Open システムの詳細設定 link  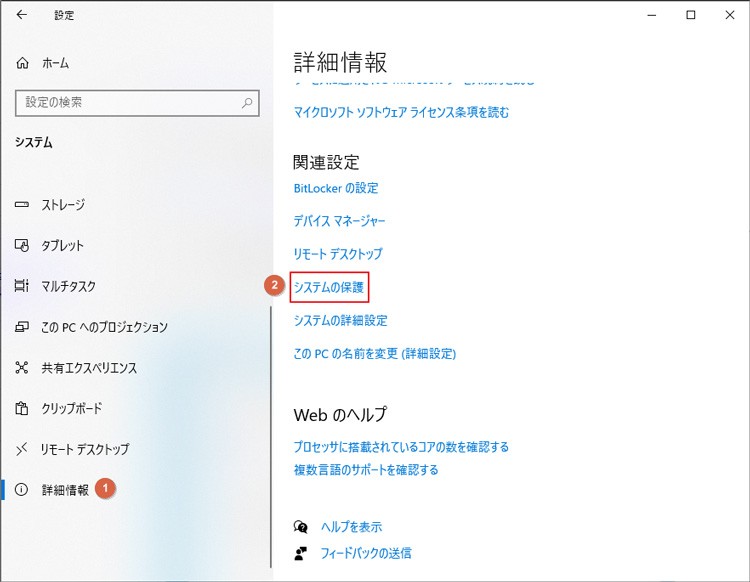340,321
